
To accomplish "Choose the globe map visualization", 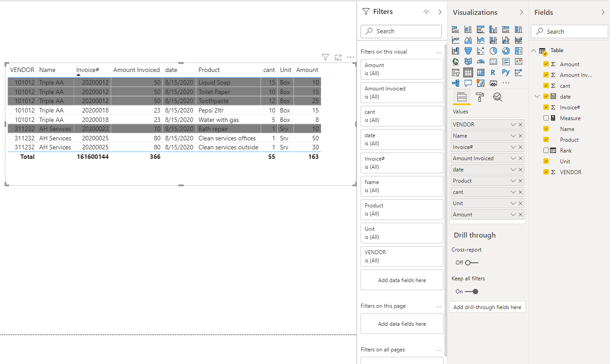I will (456, 62).
